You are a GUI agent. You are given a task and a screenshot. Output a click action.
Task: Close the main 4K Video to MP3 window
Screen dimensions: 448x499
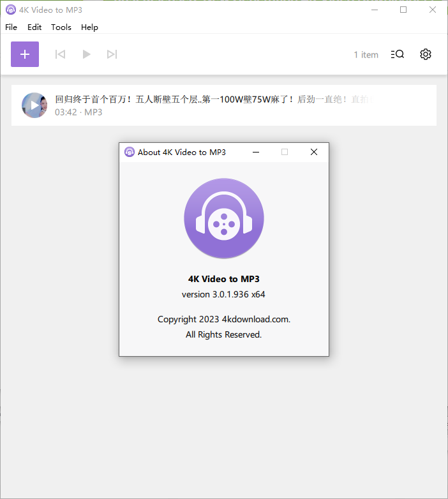click(x=433, y=10)
